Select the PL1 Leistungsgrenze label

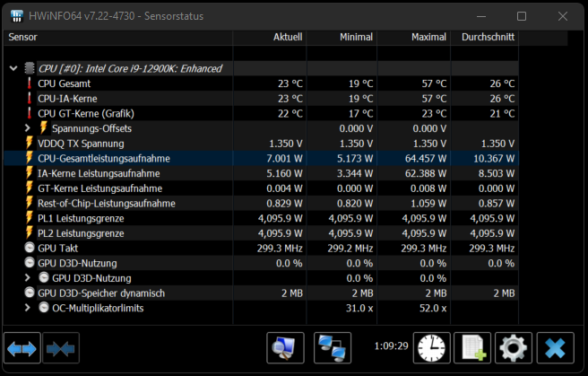pos(81,218)
